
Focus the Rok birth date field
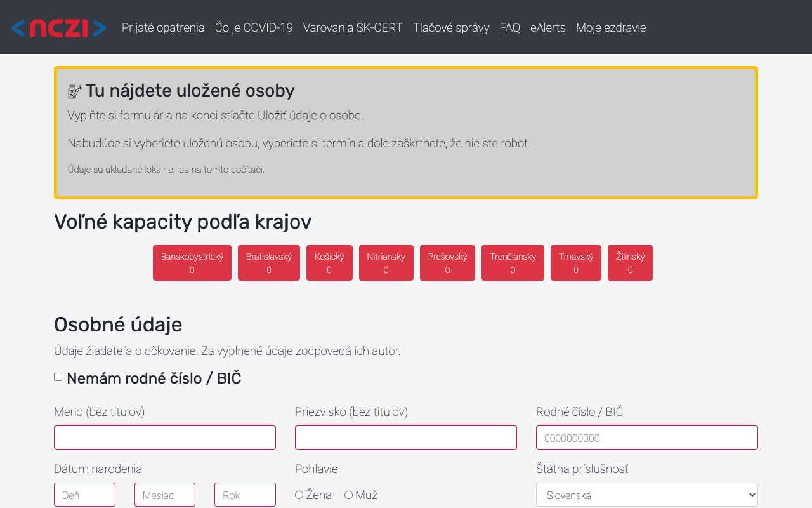[245, 495]
